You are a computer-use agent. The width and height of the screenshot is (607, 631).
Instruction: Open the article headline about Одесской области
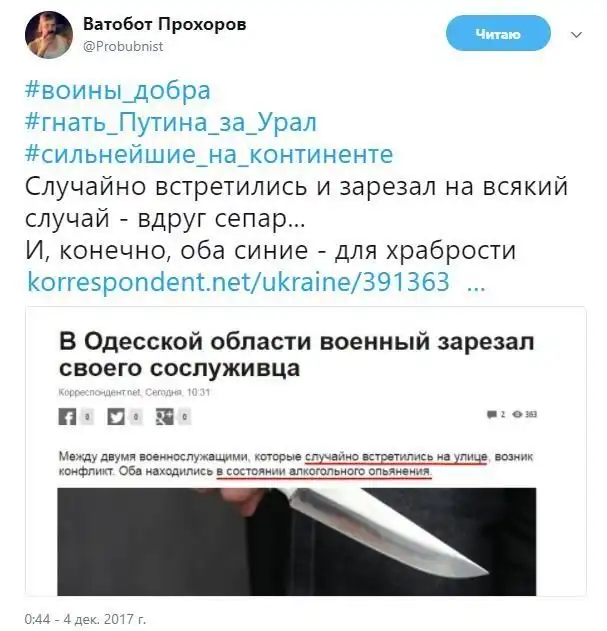coord(297,355)
